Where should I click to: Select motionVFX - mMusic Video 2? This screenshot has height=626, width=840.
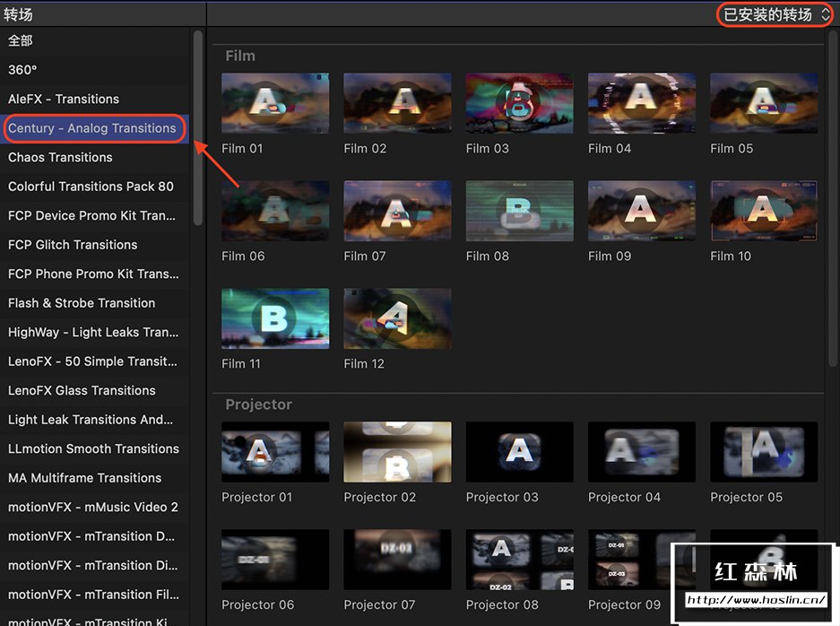pos(94,507)
